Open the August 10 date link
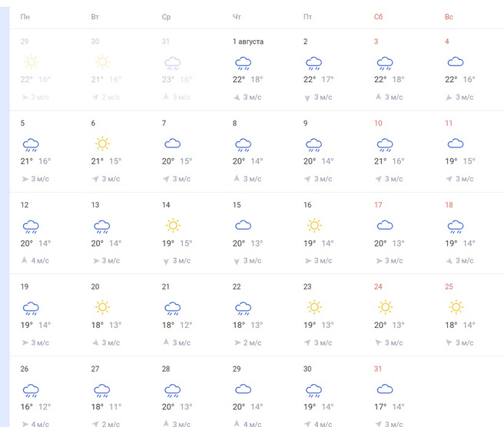 tap(378, 123)
